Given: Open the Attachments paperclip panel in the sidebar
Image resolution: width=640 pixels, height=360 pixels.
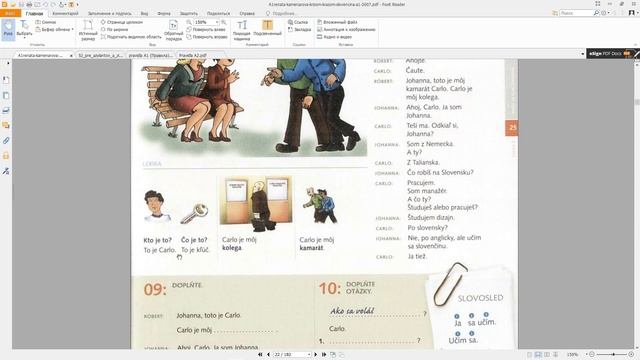Looking at the screenshot, I should pyautogui.click(x=6, y=141).
